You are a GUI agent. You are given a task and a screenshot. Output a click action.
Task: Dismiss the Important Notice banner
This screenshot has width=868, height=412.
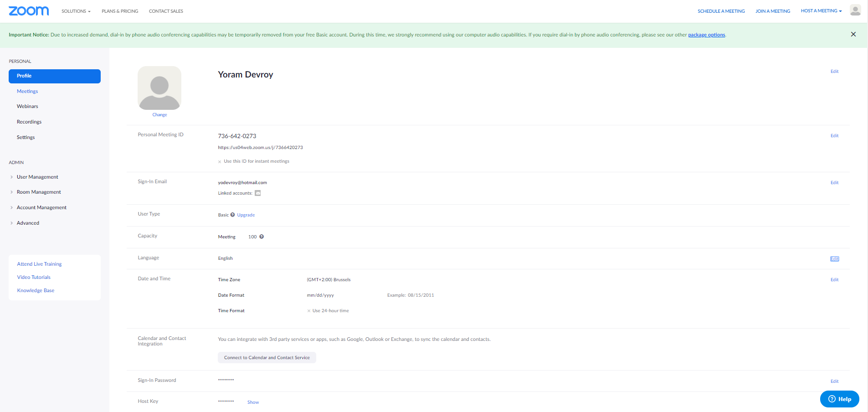pos(853,34)
